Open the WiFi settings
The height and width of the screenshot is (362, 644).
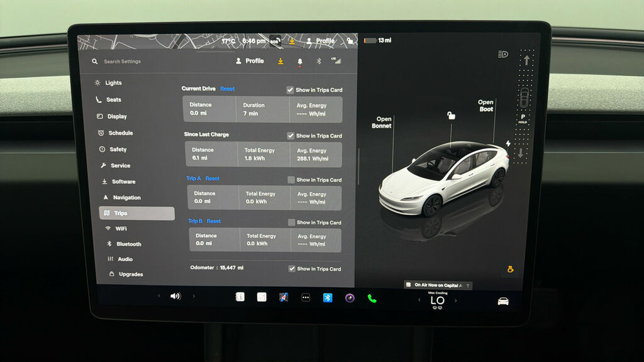tap(116, 229)
